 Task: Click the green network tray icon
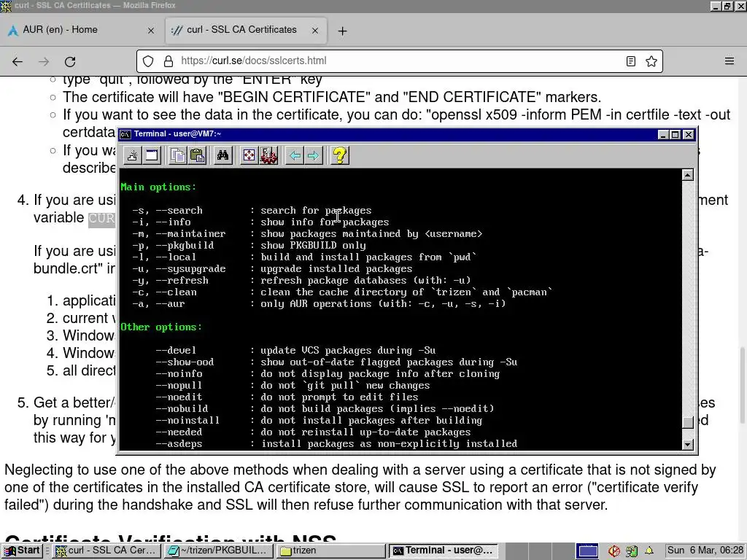pos(632,551)
